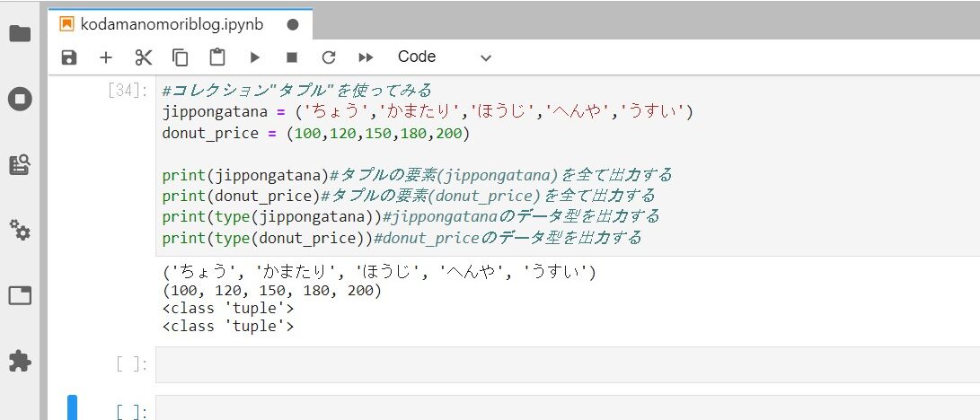
Task: Show running terminals and kernels in the left sidebar
Action: (x=20, y=100)
